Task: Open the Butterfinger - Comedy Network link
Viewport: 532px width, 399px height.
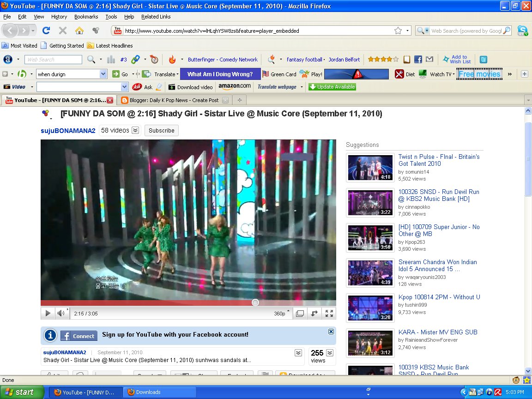Action: coord(223,60)
